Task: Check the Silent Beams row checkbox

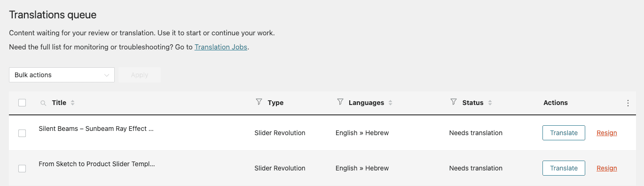Action: [22, 133]
